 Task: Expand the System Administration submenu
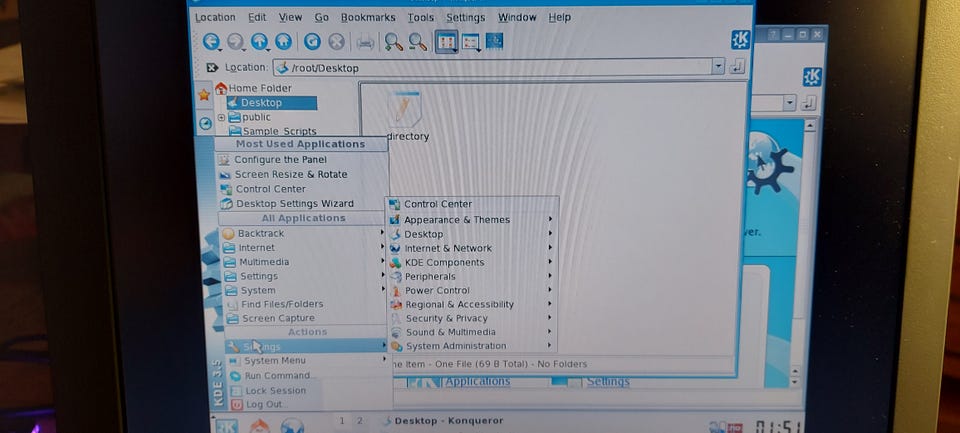[x=471, y=346]
